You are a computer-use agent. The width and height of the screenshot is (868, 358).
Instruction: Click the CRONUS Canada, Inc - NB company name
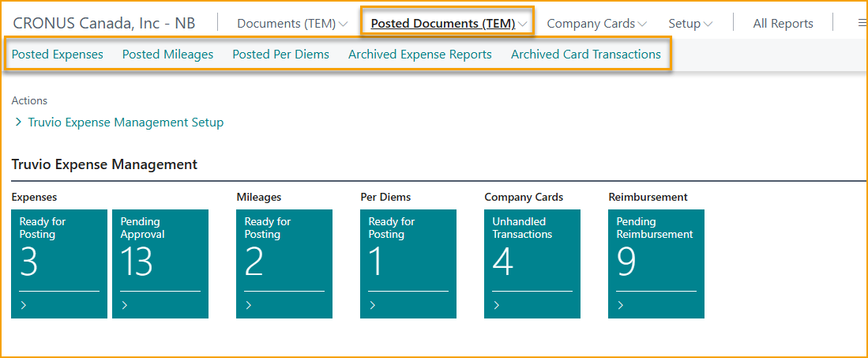coord(104,23)
